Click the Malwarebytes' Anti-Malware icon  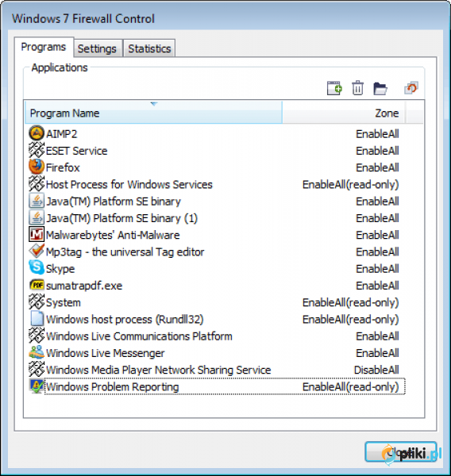click(37, 234)
